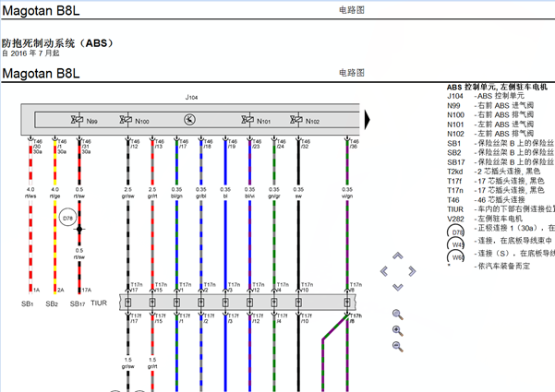
Task: Click the W45 circle symbol in the legend
Action: (x=456, y=244)
